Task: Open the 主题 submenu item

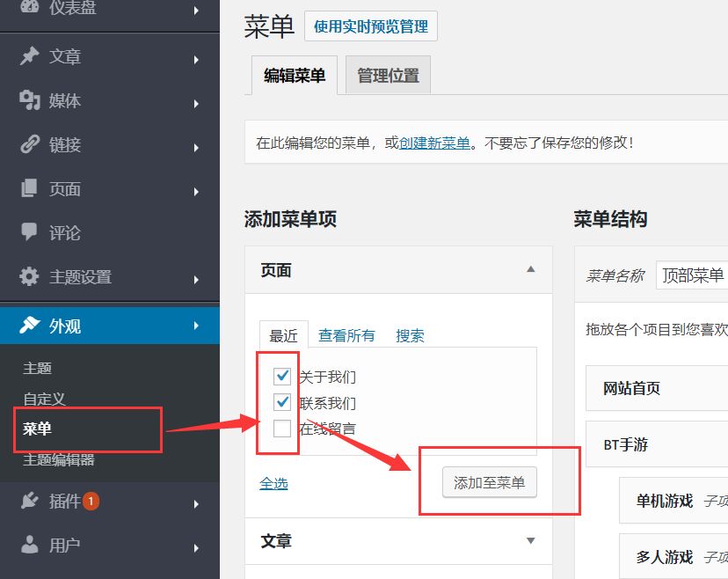Action: point(37,368)
